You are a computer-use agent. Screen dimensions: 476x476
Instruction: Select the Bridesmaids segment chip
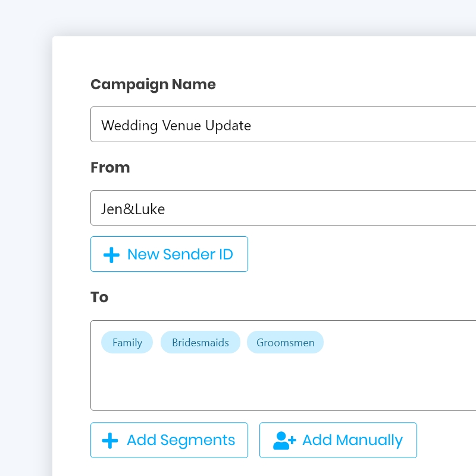click(200, 343)
